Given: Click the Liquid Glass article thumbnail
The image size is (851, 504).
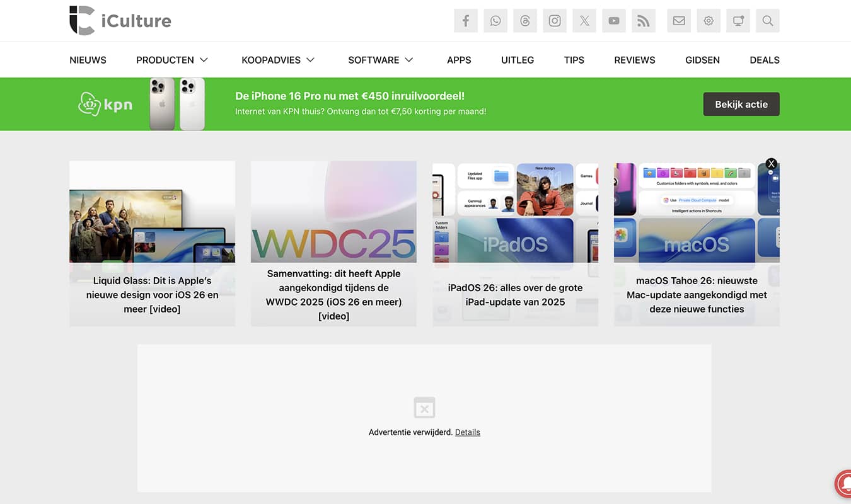Looking at the screenshot, I should (x=152, y=212).
